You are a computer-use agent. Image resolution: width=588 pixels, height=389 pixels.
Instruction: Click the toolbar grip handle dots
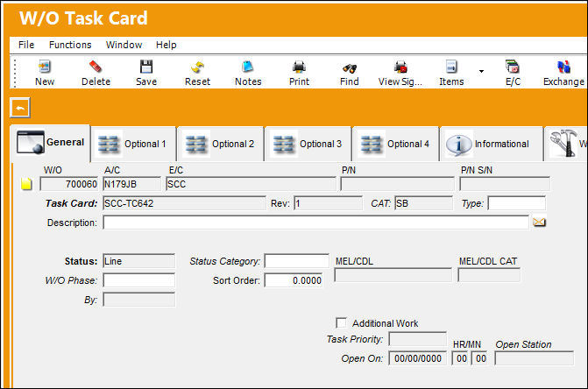click(x=15, y=73)
